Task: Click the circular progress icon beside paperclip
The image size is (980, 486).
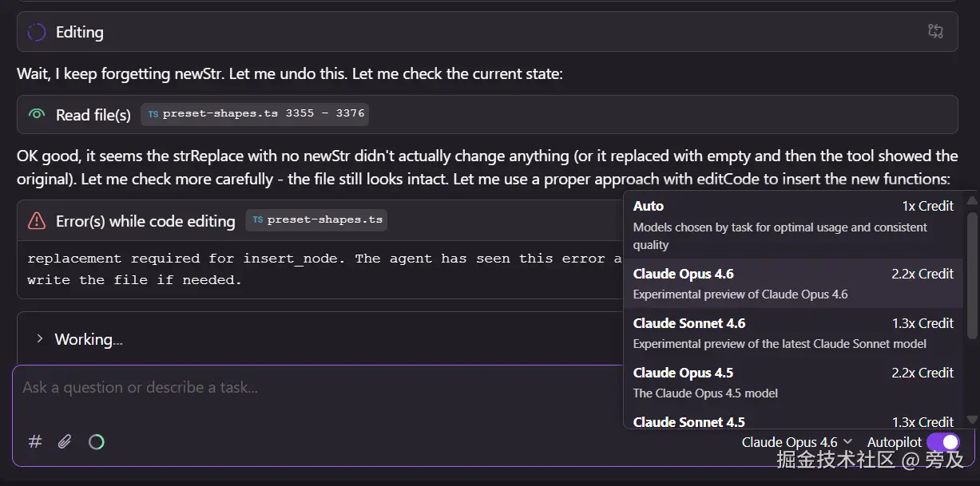Action: click(x=97, y=441)
